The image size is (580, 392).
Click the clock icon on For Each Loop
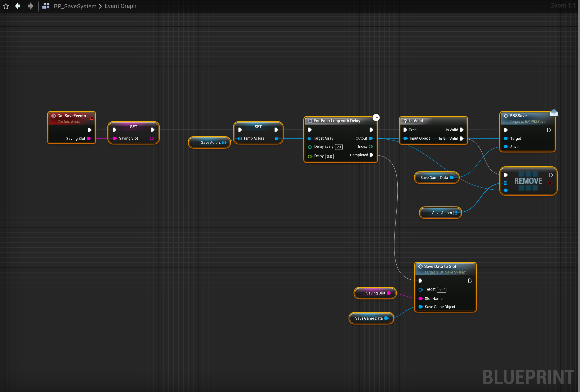tap(376, 117)
